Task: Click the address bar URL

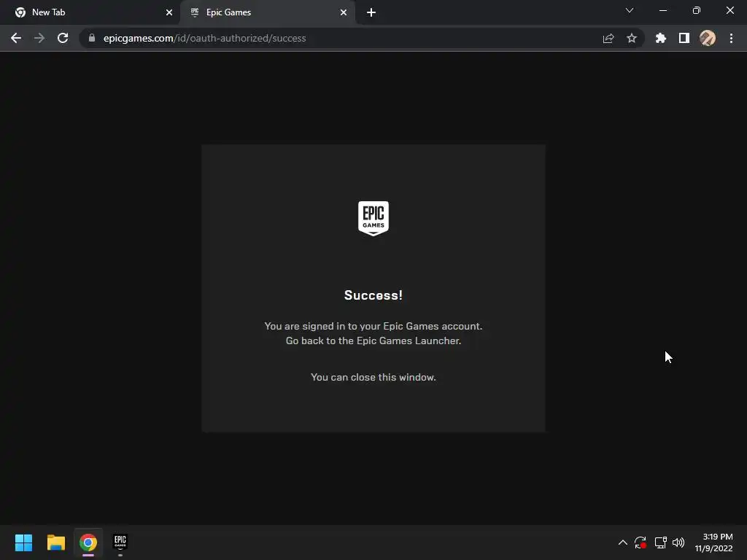Action: click(x=204, y=38)
